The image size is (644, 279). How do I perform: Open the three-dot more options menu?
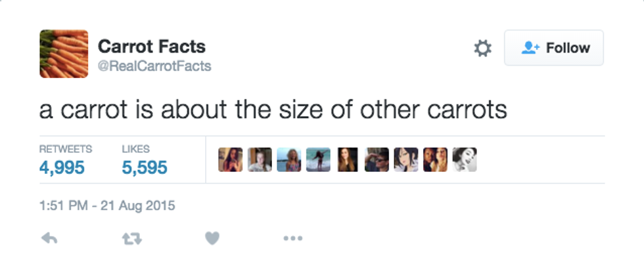292,239
